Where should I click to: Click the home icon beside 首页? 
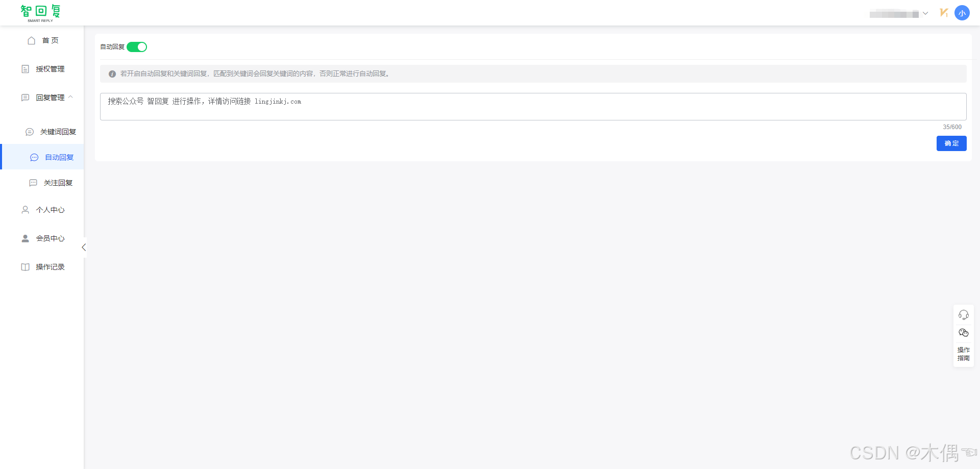tap(31, 40)
